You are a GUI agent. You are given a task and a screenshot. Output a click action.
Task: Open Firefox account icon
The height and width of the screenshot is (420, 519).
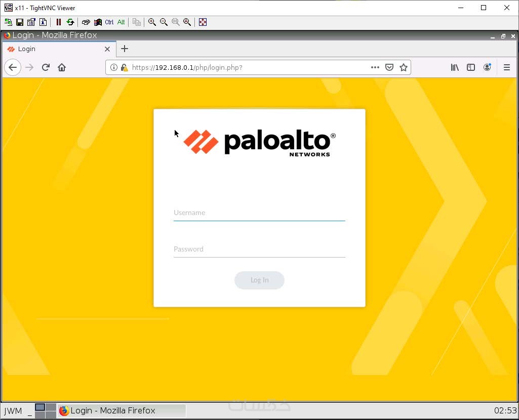click(x=487, y=67)
